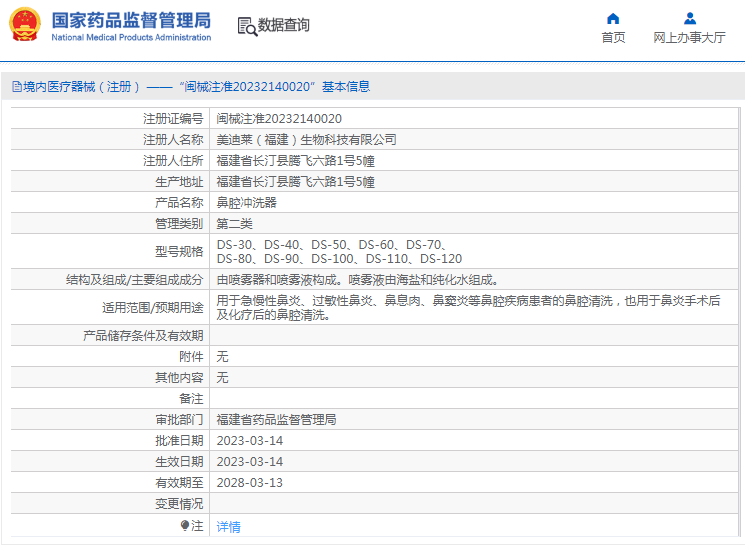This screenshot has height=546, width=745.
Task: Click the product name 鼻腔冲洗器
Action: pyautogui.click(x=247, y=203)
